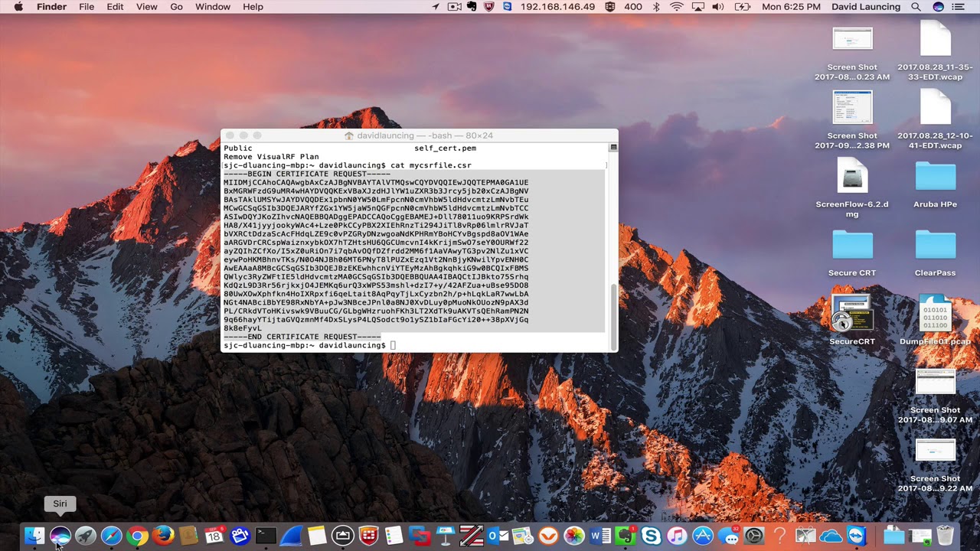
Task: Open the Finder application menu
Action: click(x=51, y=7)
